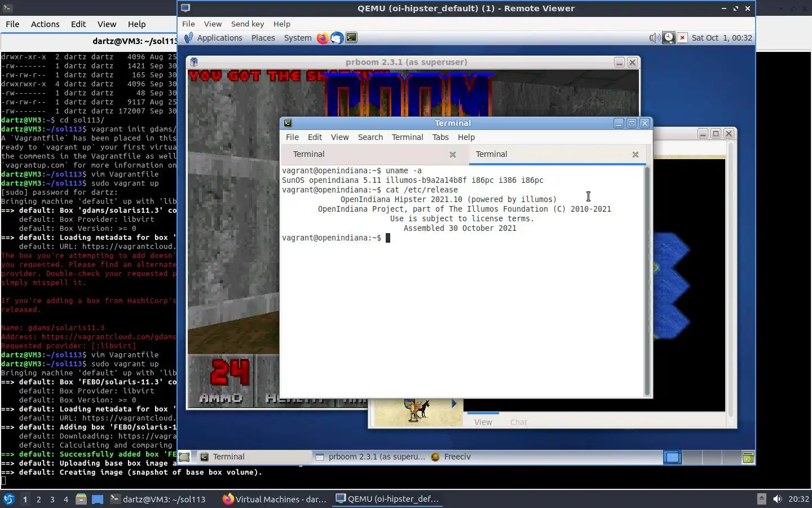Open Search menu in guest Terminal
This screenshot has height=508, width=812.
pos(370,137)
